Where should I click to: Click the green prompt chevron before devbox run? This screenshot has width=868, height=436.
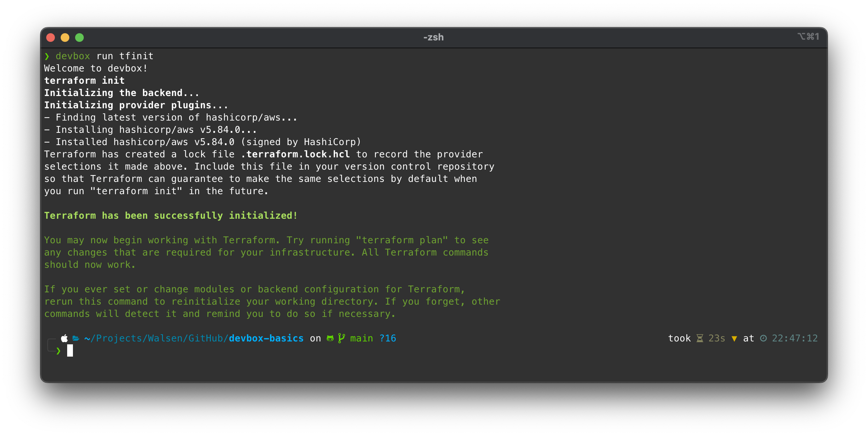tap(47, 56)
